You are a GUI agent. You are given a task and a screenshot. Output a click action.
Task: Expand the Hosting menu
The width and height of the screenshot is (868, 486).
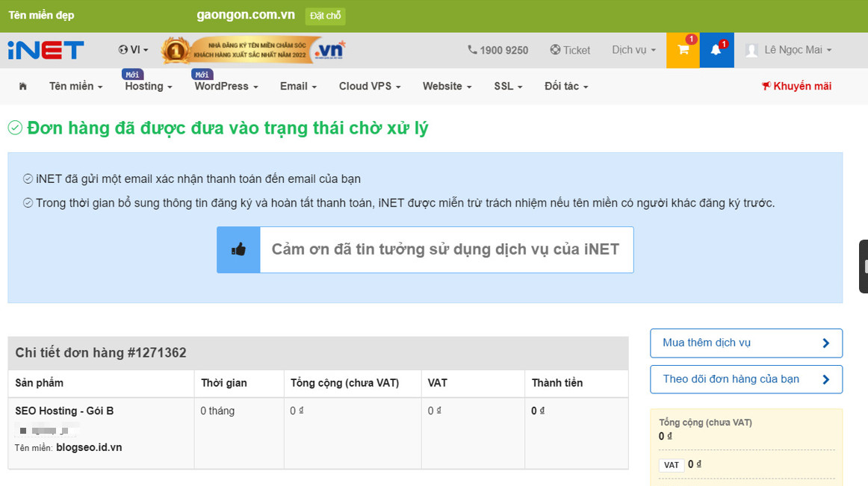point(149,87)
